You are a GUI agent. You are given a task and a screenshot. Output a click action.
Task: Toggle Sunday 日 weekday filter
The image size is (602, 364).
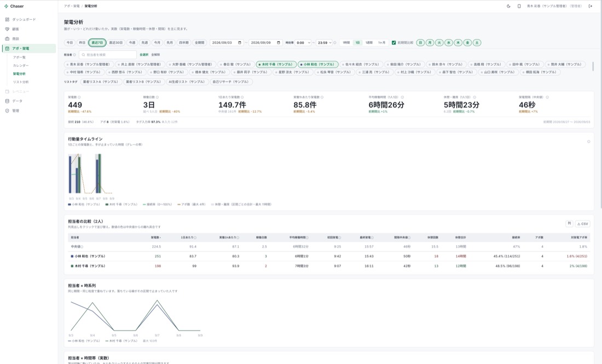(x=420, y=43)
